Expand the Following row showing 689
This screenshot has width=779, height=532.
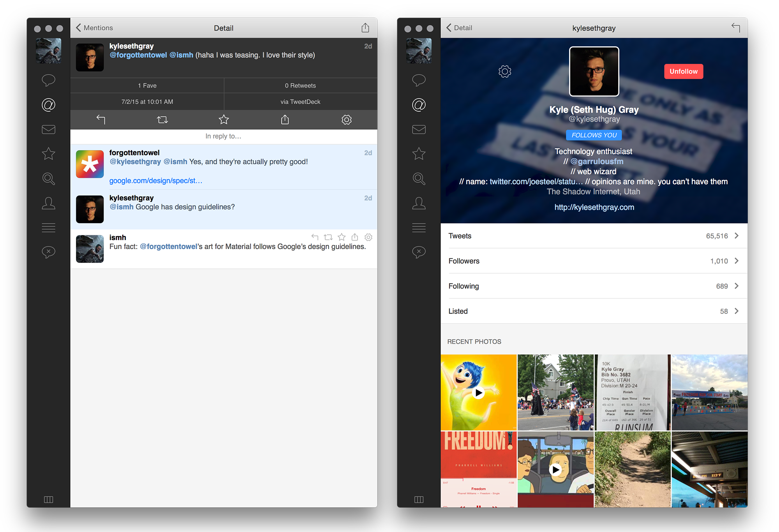(x=594, y=286)
